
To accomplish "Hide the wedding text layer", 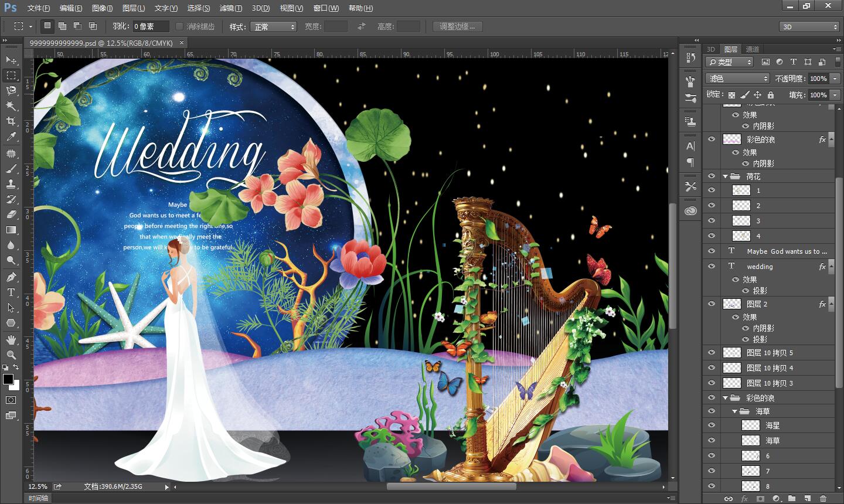I will tap(712, 266).
